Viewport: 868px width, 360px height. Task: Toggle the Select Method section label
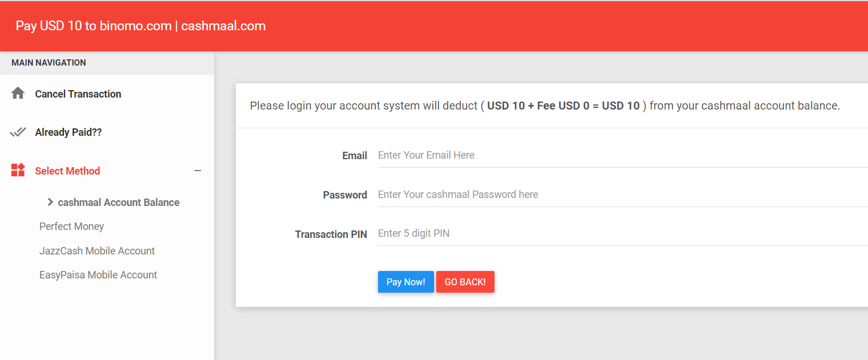(x=67, y=171)
